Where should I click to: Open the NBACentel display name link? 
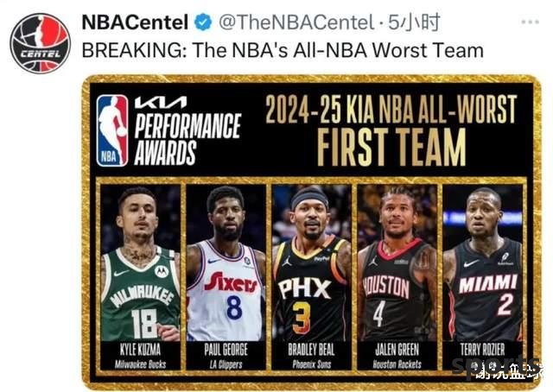[x=135, y=22]
